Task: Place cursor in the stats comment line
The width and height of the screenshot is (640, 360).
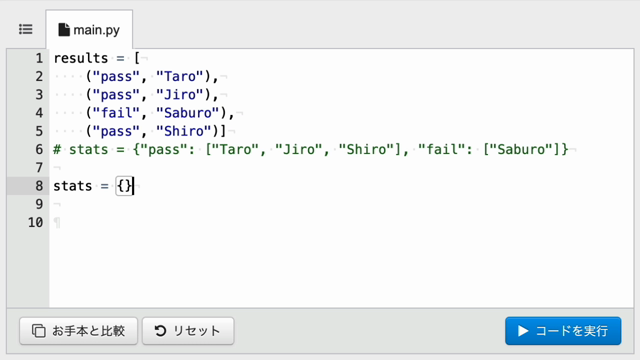Action: tap(311, 149)
